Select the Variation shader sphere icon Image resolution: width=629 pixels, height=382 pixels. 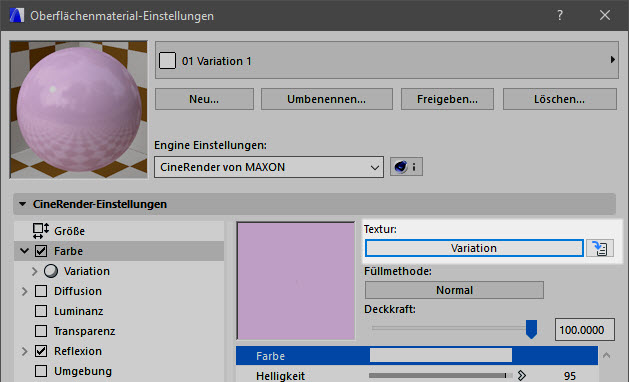pyautogui.click(x=51, y=271)
